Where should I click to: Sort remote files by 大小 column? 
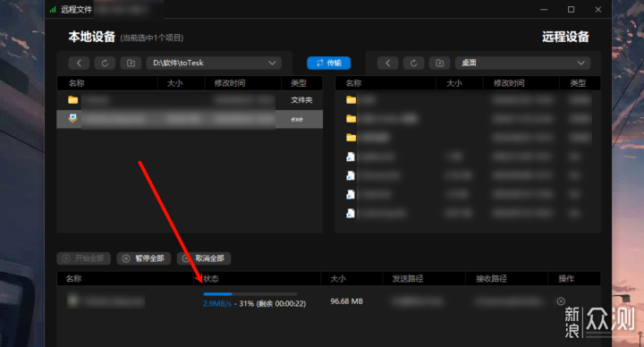(454, 83)
